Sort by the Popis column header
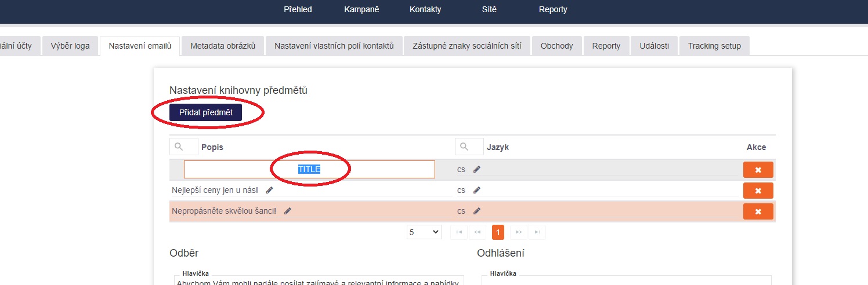 (x=212, y=147)
